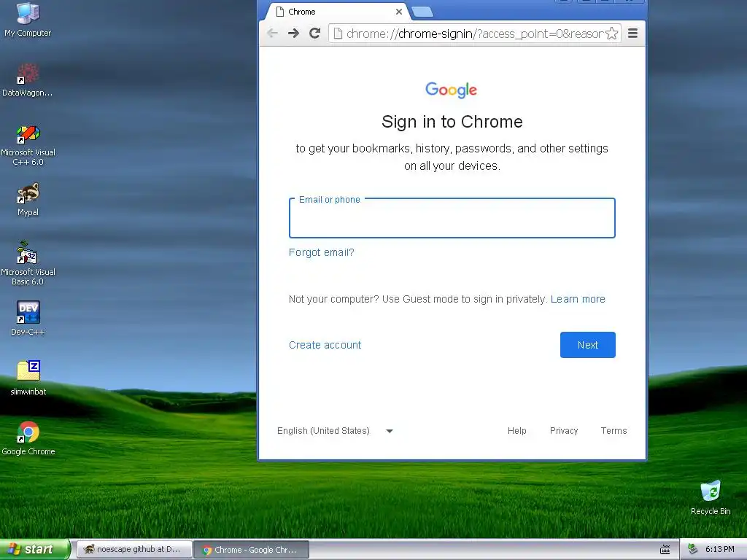Open a new tab in Chrome

coord(422,12)
